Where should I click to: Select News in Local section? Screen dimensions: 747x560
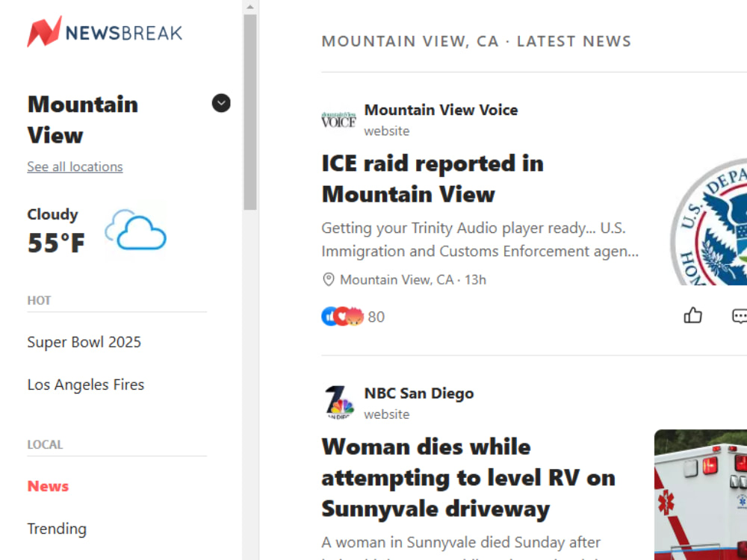48,486
